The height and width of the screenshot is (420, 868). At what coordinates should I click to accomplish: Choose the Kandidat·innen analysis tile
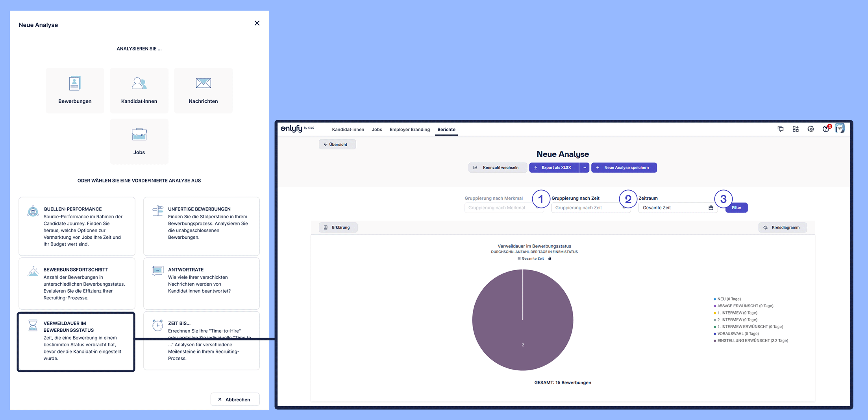coord(139,91)
